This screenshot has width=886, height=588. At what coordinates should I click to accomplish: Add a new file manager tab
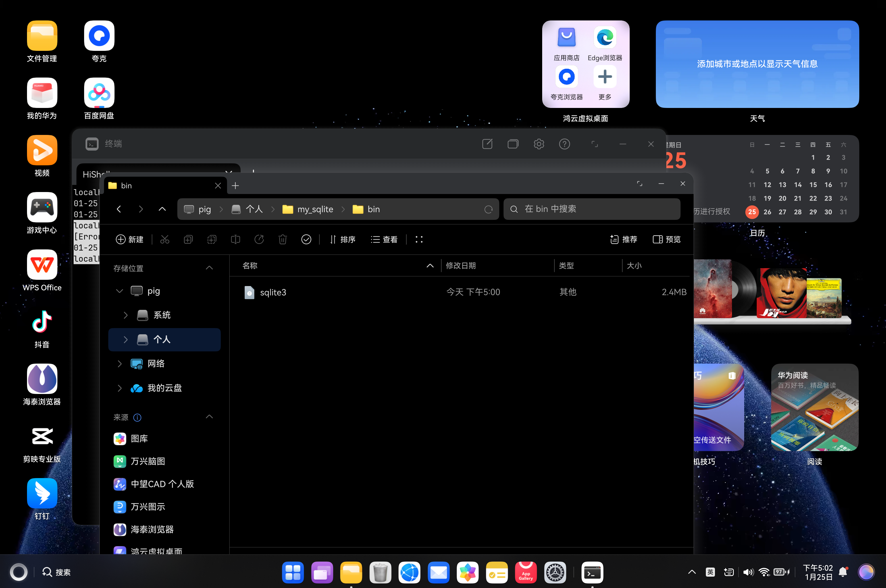coord(235,185)
